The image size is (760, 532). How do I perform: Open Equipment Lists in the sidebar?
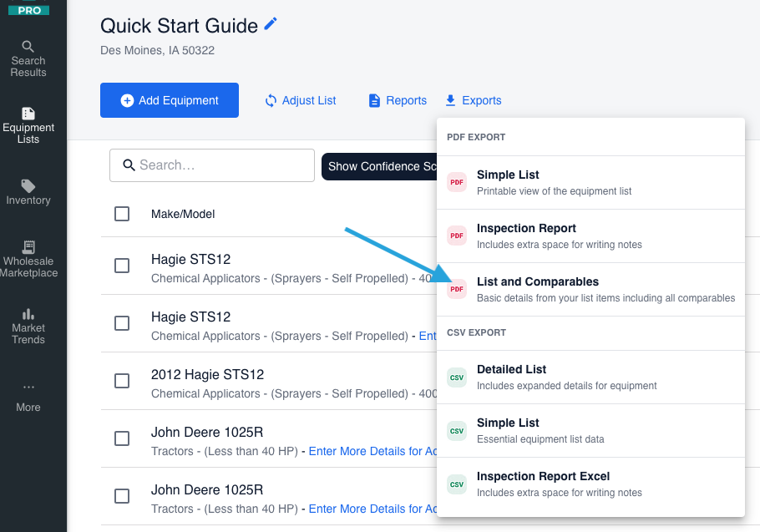28,126
